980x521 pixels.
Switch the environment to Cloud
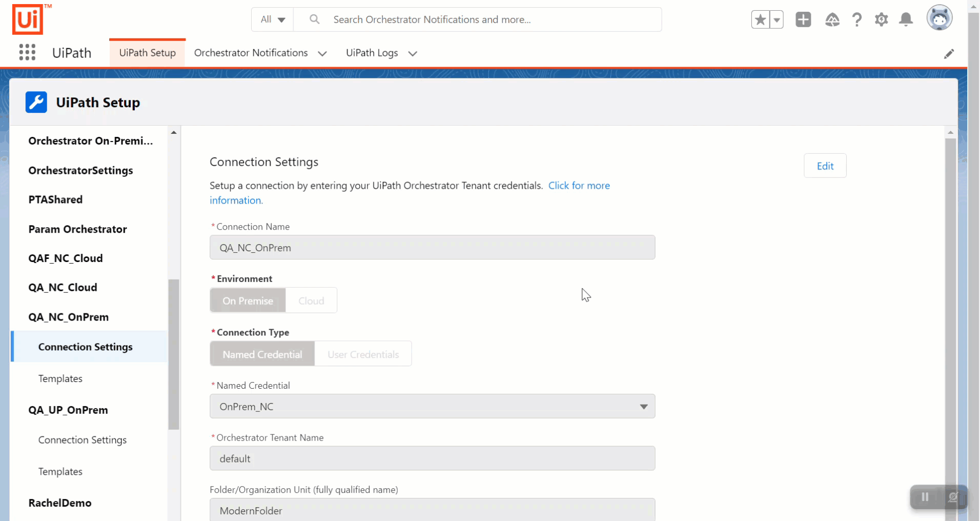[x=311, y=300]
